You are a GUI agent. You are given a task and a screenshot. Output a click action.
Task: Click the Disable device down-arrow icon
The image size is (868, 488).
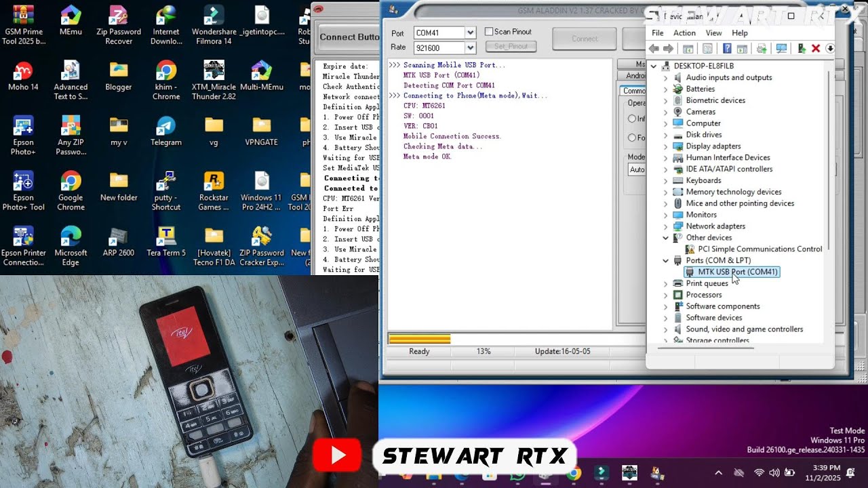(829, 48)
